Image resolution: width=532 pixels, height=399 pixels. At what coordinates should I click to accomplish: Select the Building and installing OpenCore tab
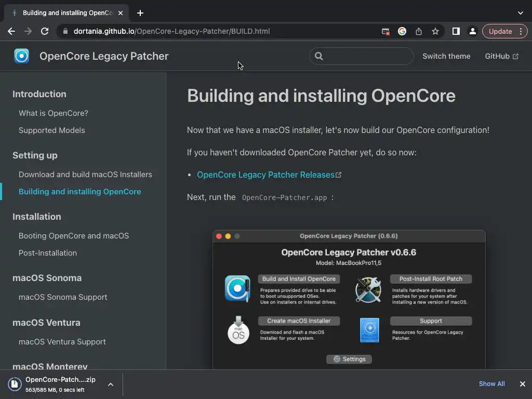(67, 13)
